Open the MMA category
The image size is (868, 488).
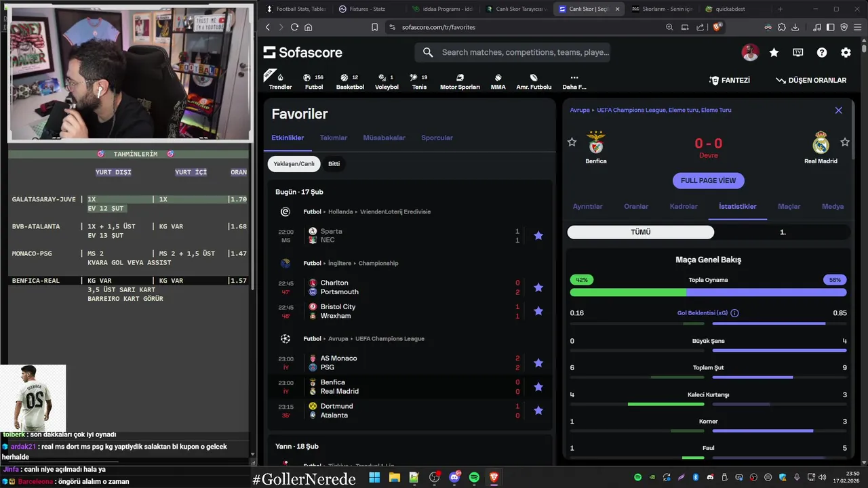498,81
